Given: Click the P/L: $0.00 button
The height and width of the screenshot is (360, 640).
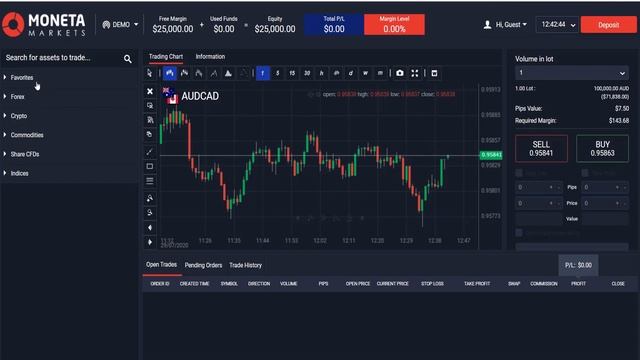Looking at the screenshot, I should tap(578, 265).
